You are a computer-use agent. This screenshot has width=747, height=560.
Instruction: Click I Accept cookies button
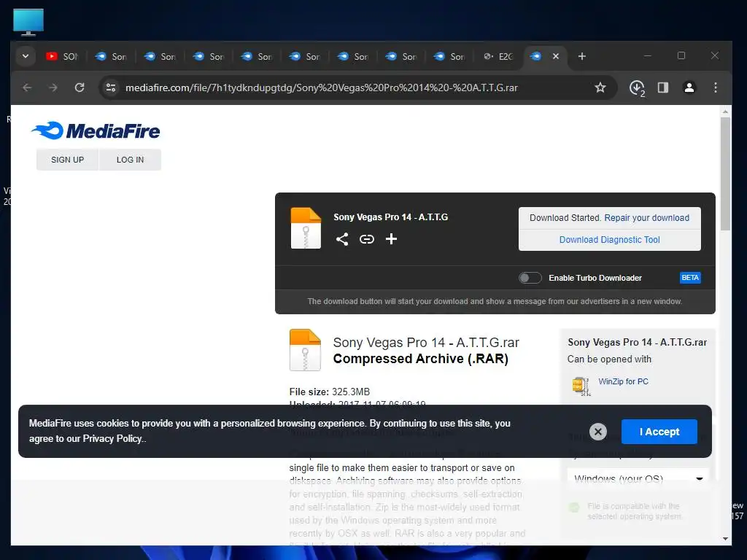point(659,432)
